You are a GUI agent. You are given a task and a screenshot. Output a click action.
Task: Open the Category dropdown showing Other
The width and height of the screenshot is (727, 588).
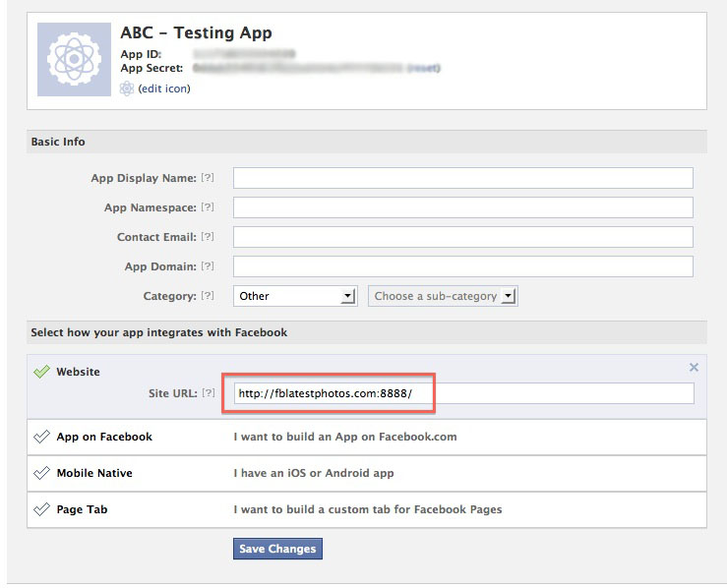pyautogui.click(x=295, y=296)
